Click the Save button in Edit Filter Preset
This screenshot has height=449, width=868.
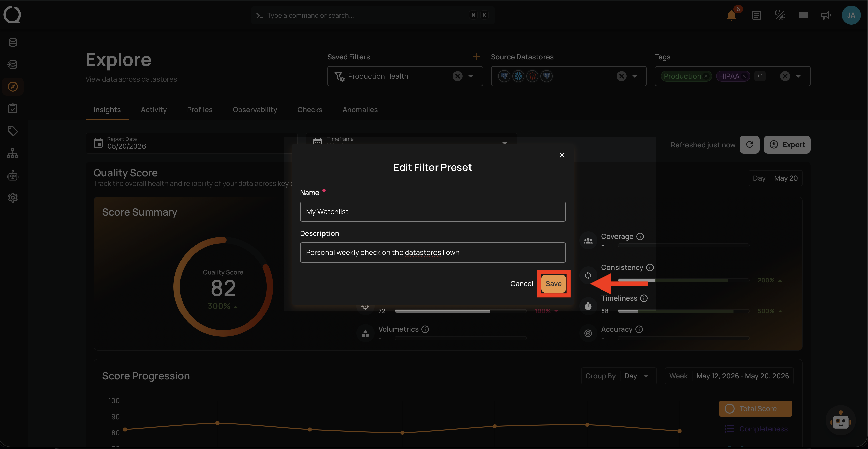553,284
